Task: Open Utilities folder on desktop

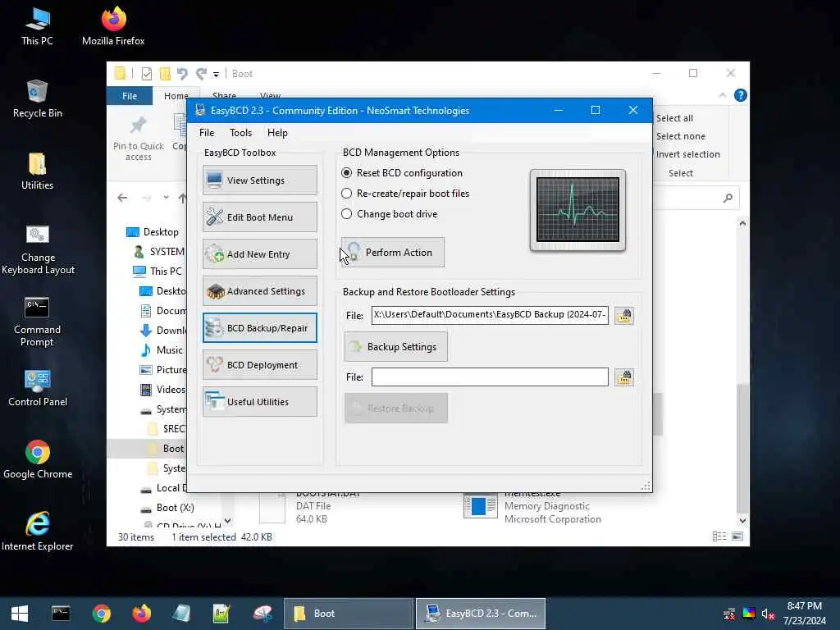Action: tap(37, 171)
